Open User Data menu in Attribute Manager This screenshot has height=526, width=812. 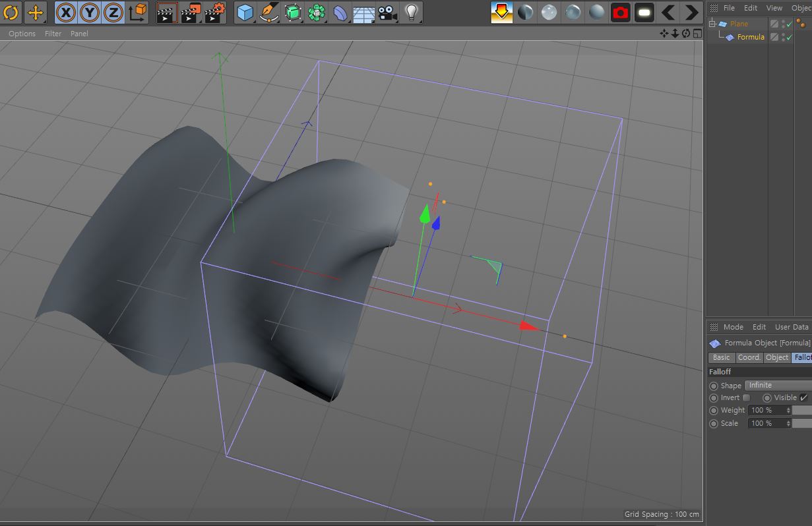pyautogui.click(x=792, y=327)
